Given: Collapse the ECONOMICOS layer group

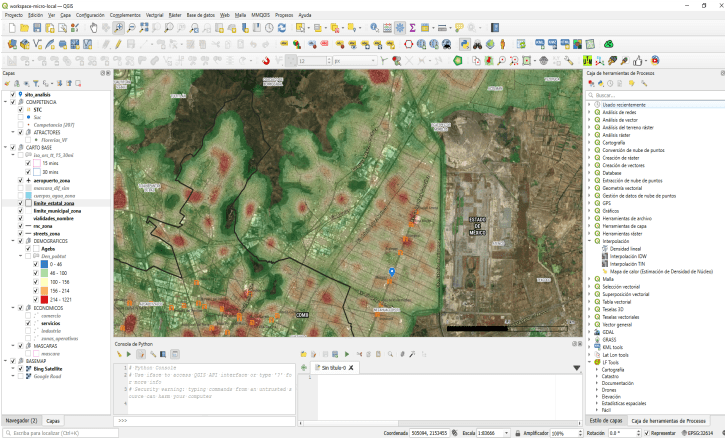Looking at the screenshot, I should point(13,308).
